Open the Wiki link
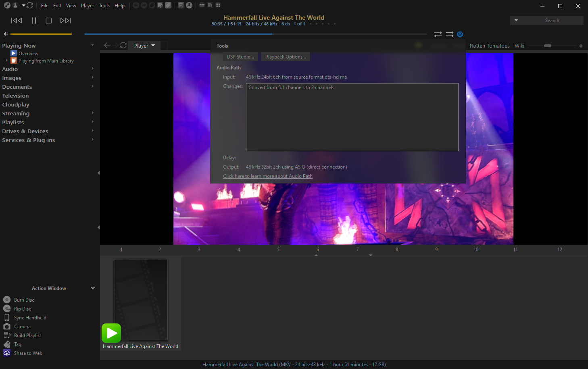Image resolution: width=588 pixels, height=369 pixels. click(x=519, y=46)
